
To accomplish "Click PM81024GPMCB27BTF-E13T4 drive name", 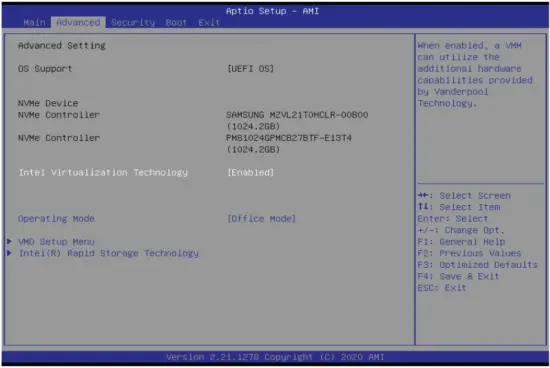I will 289,138.
